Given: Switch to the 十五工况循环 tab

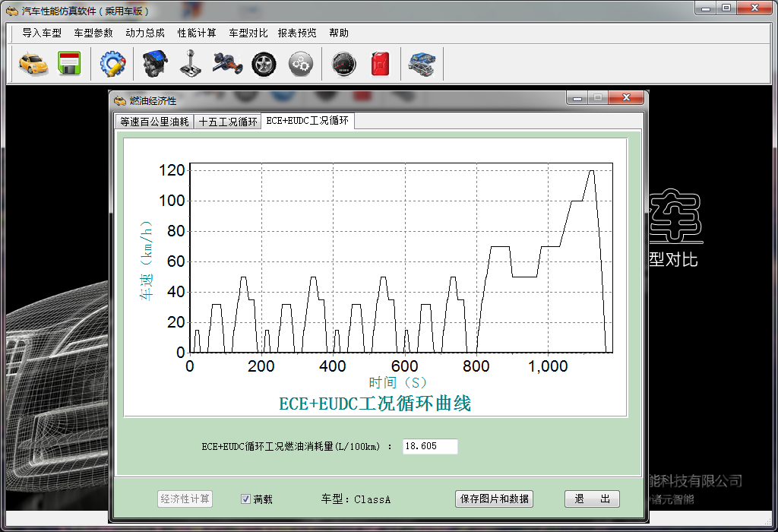Looking at the screenshot, I should point(228,122).
